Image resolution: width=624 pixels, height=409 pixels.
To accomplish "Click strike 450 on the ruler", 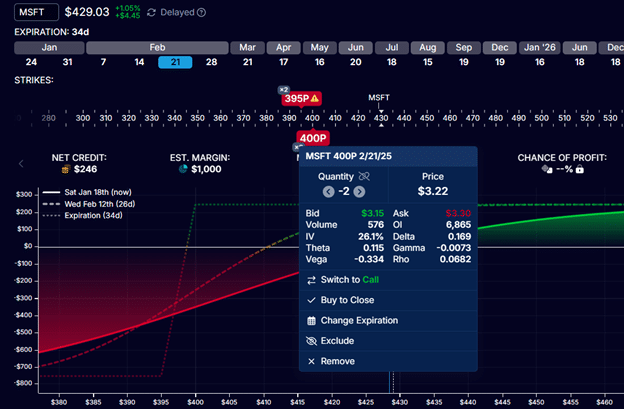I will (x=427, y=118).
